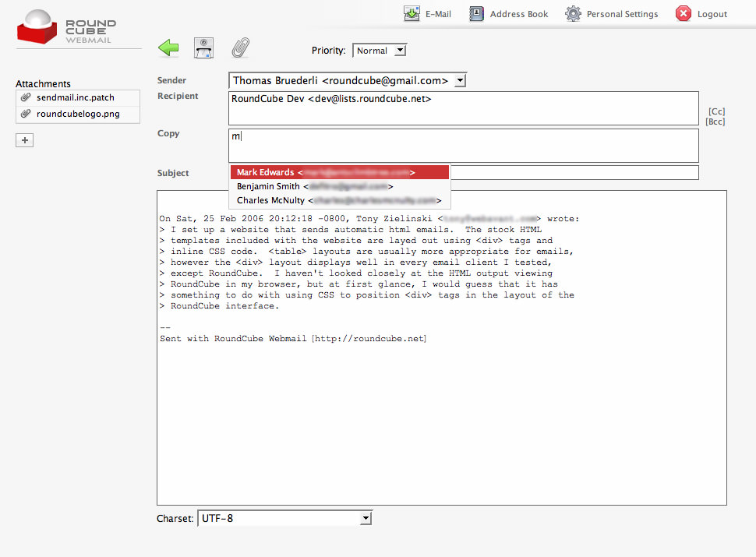The image size is (756, 557).
Task: Click the [Cc] link
Action: point(716,111)
